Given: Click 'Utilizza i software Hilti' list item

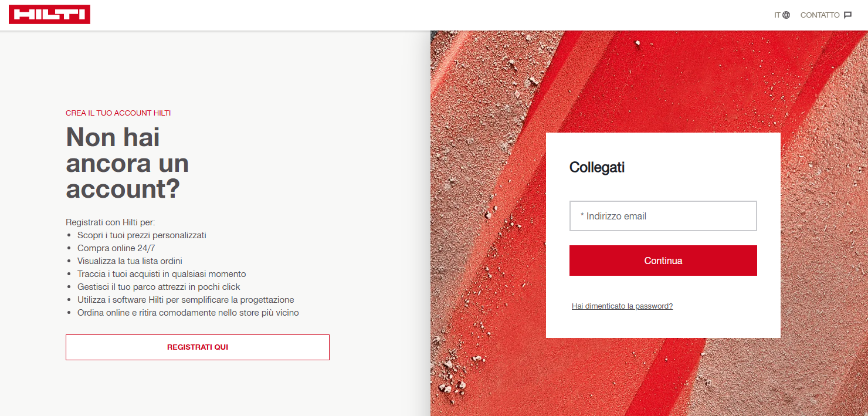Looking at the screenshot, I should [185, 300].
